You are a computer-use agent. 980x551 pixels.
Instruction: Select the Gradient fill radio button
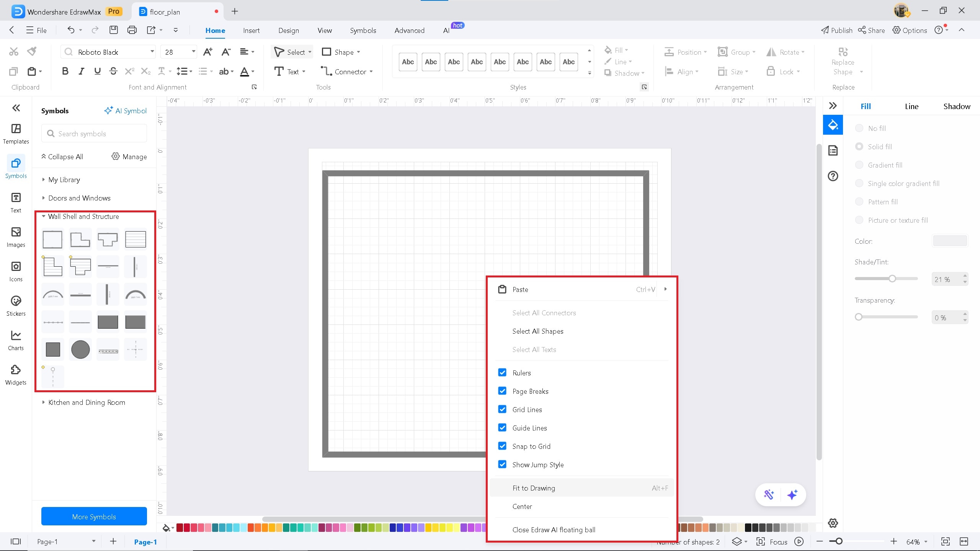pyautogui.click(x=859, y=165)
